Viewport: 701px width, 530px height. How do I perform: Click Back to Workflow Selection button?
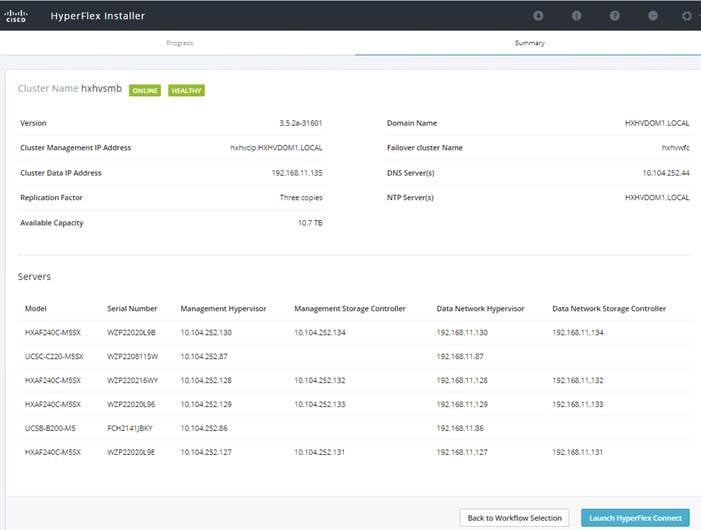(514, 518)
